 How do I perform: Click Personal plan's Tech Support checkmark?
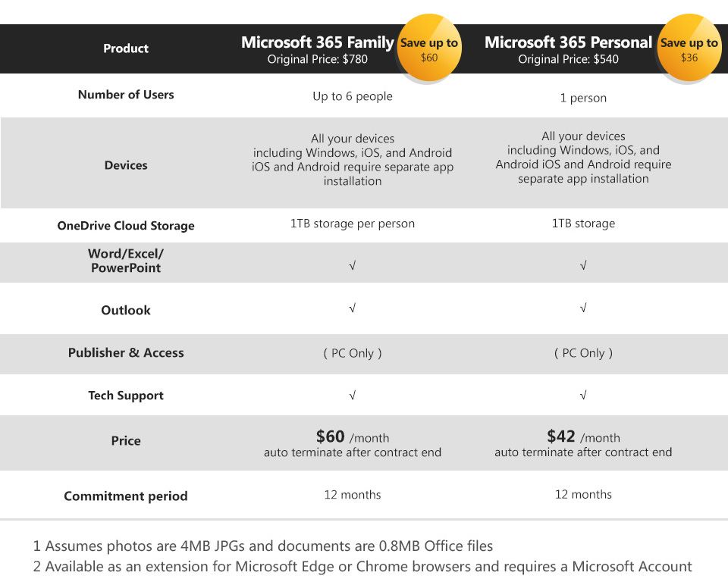click(583, 396)
